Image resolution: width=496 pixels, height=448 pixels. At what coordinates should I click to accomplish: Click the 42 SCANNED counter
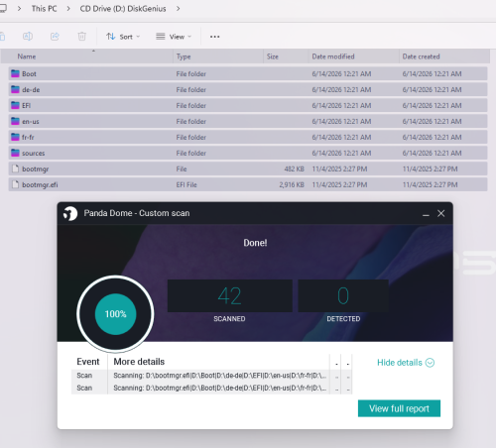[230, 295]
